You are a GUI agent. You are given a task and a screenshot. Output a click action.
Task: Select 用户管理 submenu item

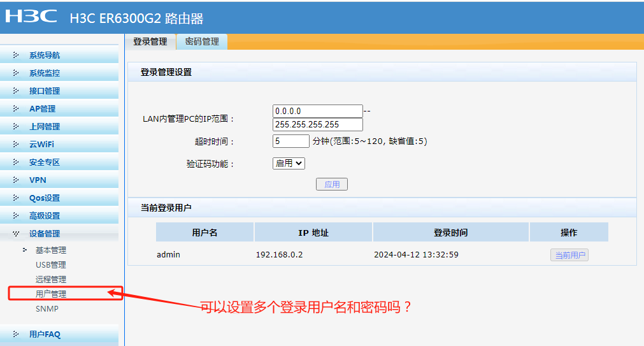[51, 294]
